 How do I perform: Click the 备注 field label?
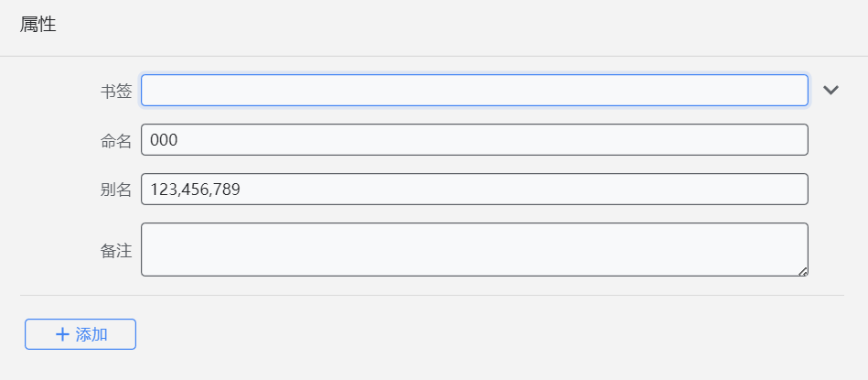116,250
